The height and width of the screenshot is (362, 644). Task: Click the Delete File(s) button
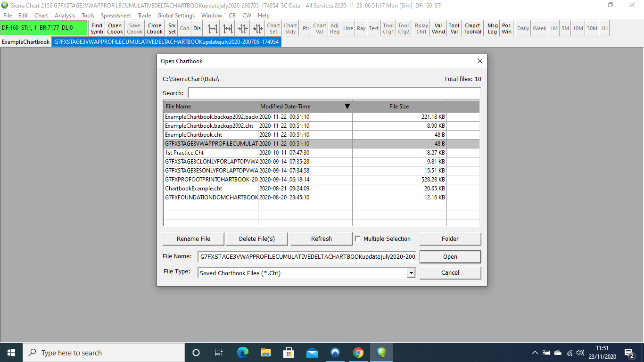click(257, 239)
